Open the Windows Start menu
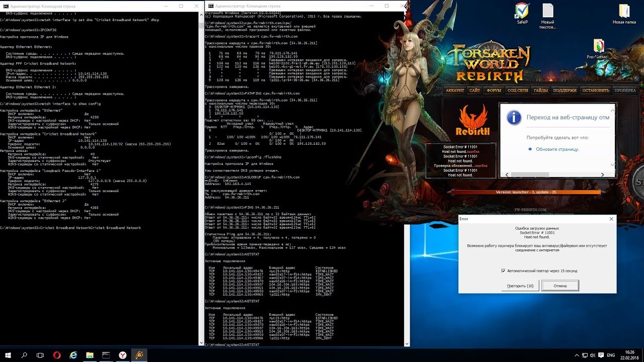 click(x=8, y=355)
